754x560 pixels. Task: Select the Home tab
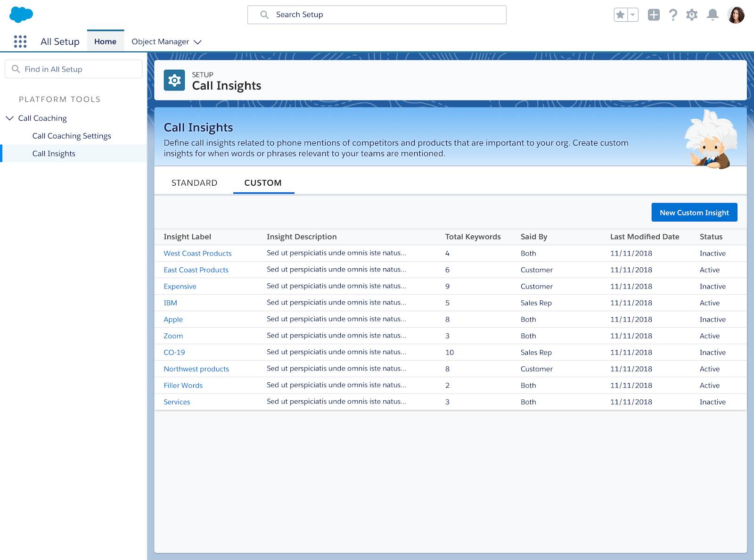click(105, 41)
